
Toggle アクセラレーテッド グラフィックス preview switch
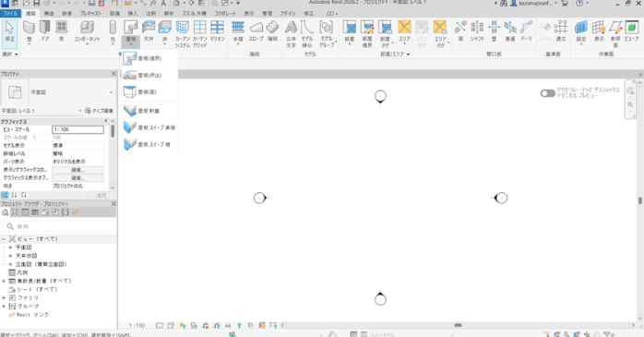547,93
